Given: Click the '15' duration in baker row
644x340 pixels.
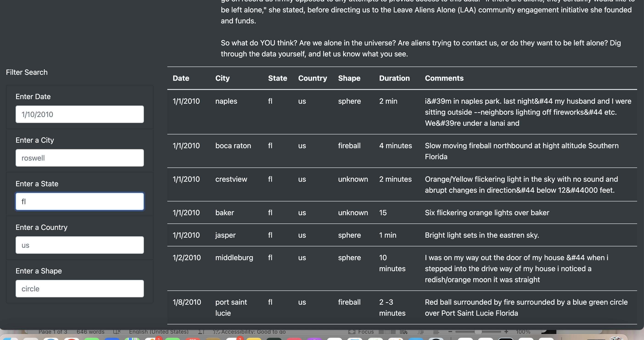Looking at the screenshot, I should click(383, 213).
